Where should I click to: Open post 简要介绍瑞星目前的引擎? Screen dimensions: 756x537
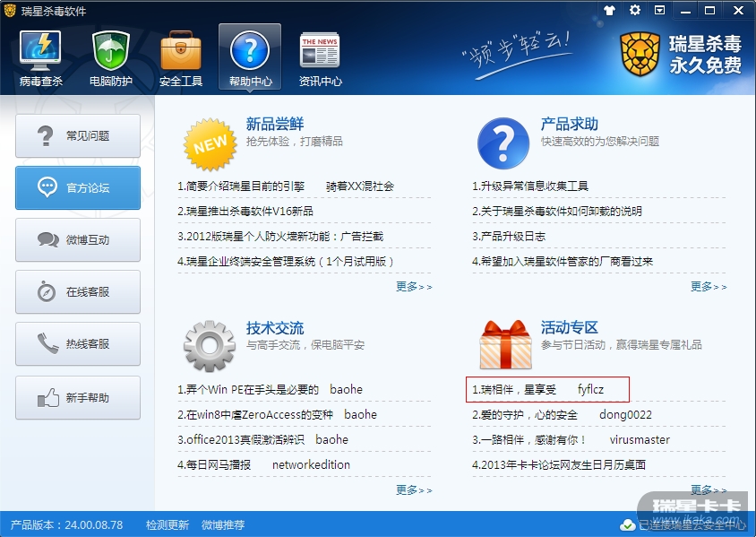pos(241,186)
